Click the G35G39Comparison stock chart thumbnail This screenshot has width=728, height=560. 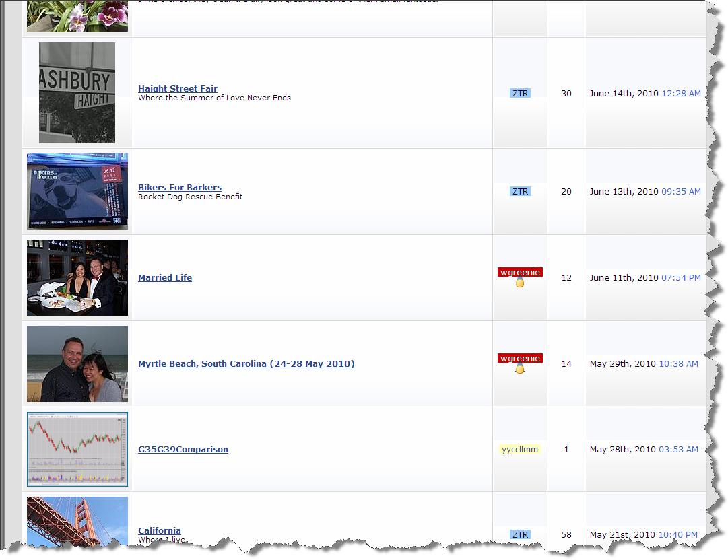click(77, 449)
